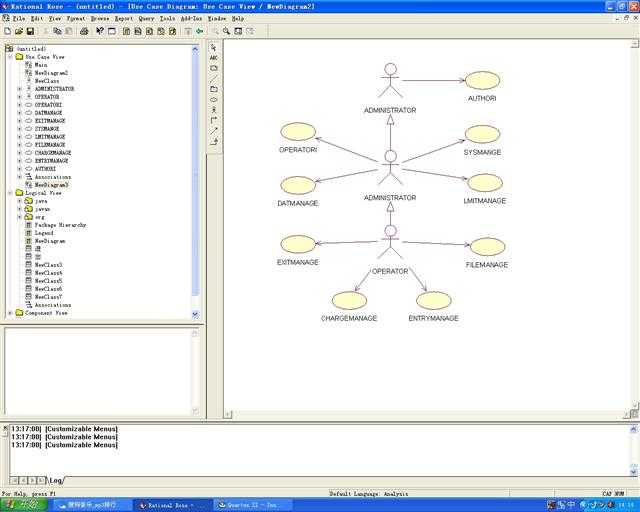This screenshot has height=512, width=640.
Task: Collapse the Use Case View folder
Action: [x=11, y=57]
